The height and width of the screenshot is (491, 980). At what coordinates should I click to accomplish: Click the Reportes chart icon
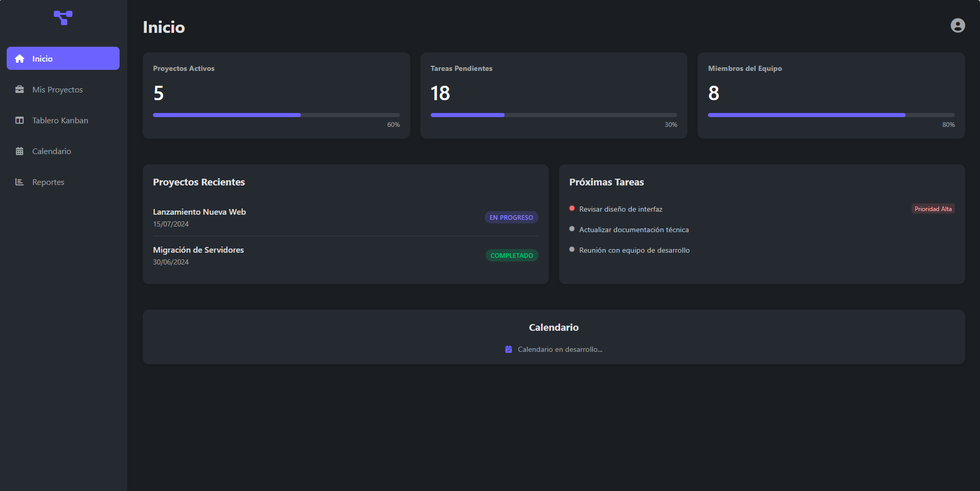click(x=20, y=182)
